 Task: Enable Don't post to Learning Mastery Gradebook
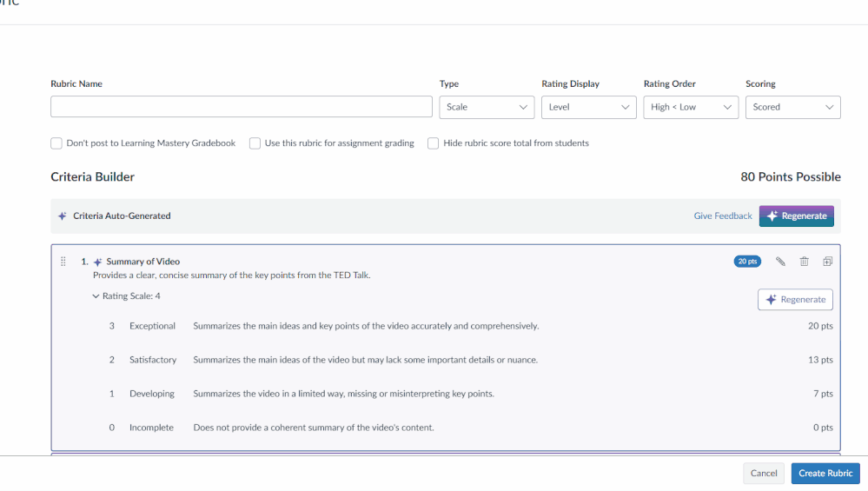pos(56,143)
